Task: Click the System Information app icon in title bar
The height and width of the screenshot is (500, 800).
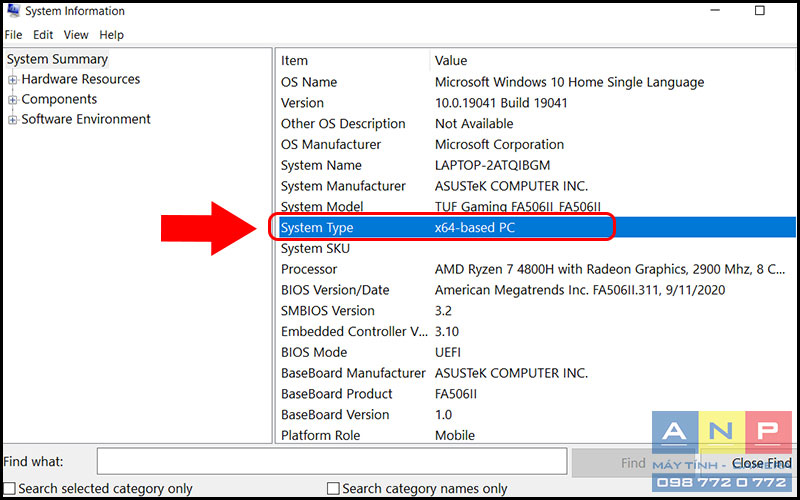Action: click(x=13, y=10)
